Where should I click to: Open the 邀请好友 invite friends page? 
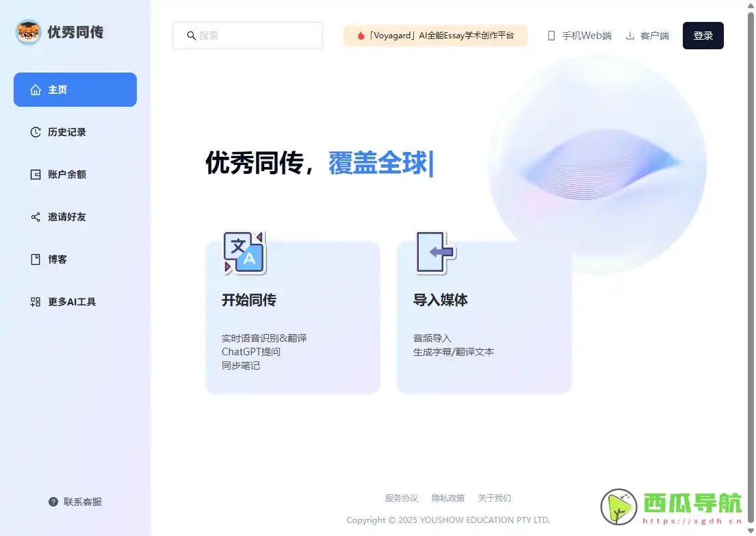66,217
